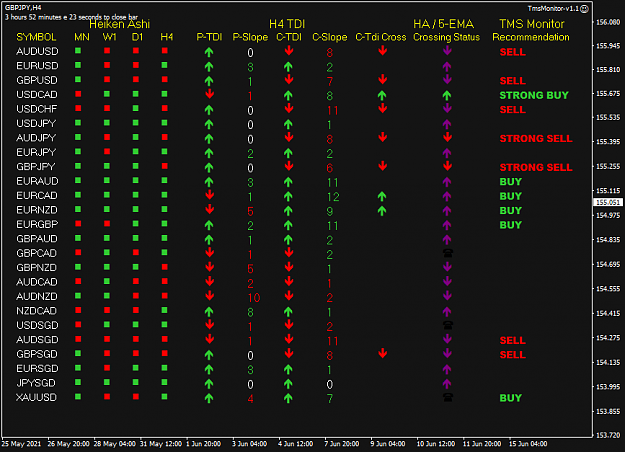This screenshot has width=625, height=452.
Task: Click the 10 Jun 12:00 label on time axis
Action: click(x=436, y=444)
